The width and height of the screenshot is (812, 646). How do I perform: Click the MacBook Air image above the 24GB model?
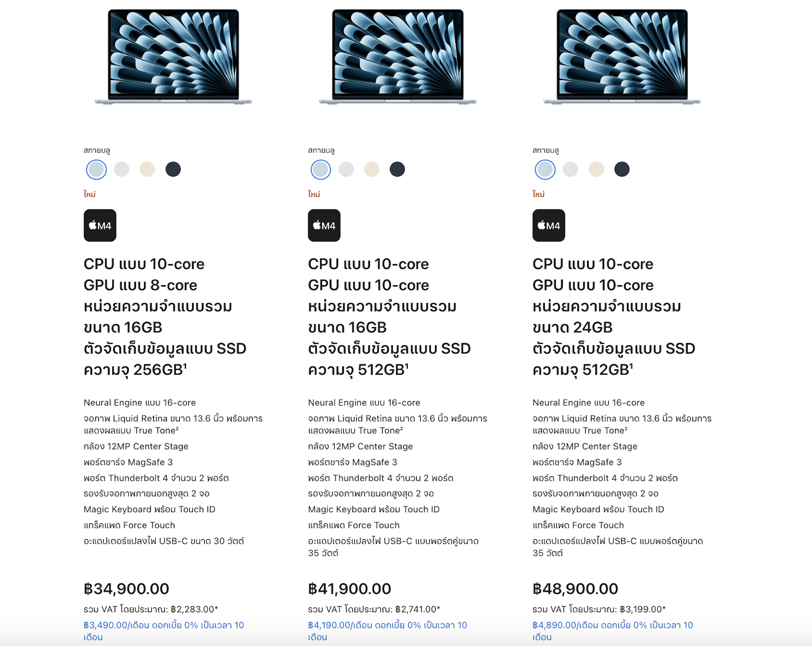622,57
